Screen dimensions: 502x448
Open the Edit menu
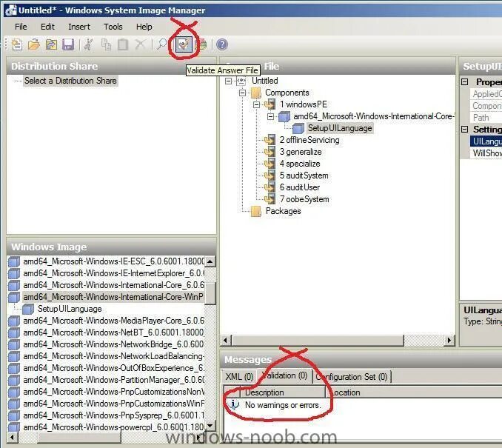click(47, 27)
